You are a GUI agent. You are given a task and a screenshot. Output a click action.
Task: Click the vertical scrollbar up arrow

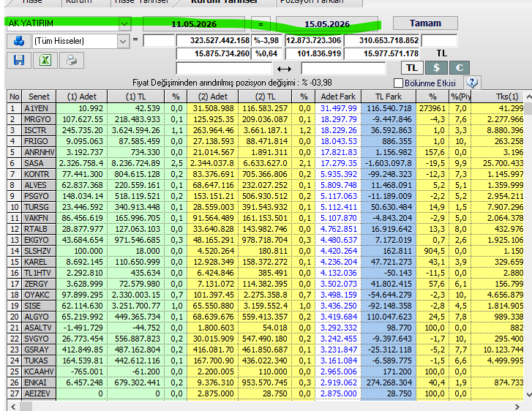pos(528,97)
